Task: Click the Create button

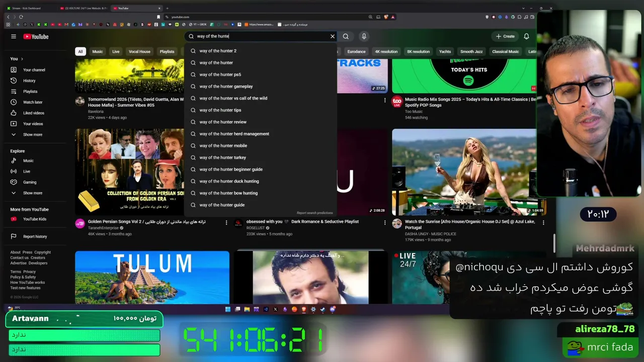Action: pos(505,36)
